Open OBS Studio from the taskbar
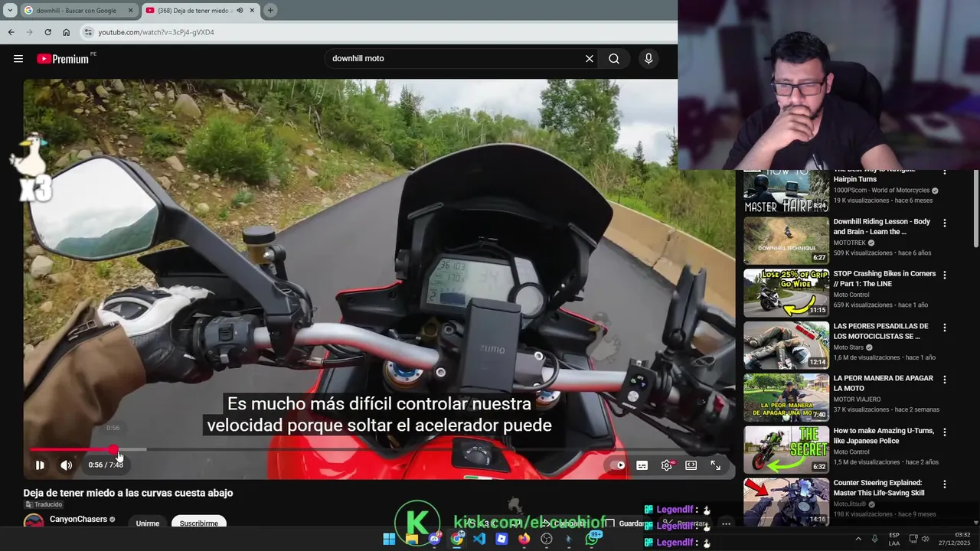Screen dimensions: 980x551 click(x=547, y=539)
